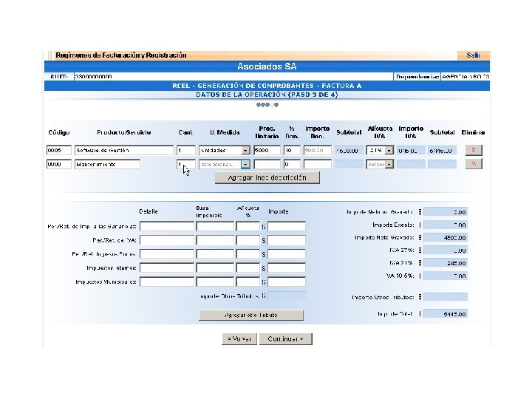
Task: Click Importe field for Ganancias row
Action: pyautogui.click(x=287, y=226)
